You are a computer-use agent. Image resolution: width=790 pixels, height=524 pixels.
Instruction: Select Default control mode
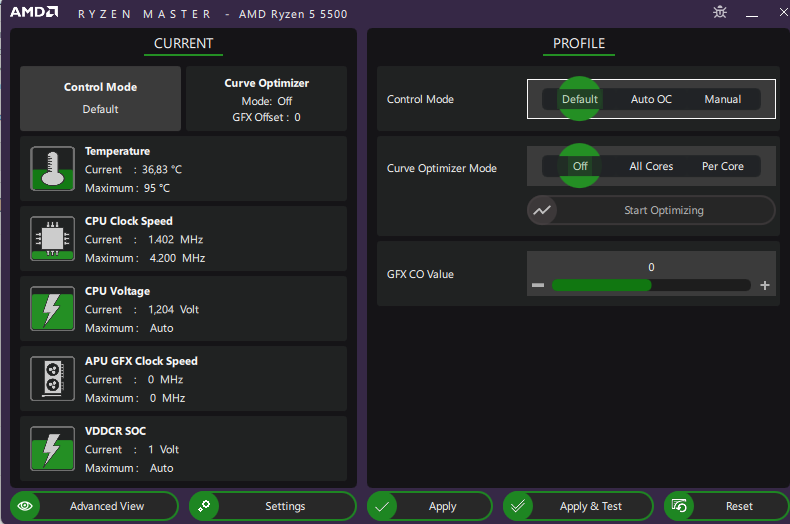579,99
